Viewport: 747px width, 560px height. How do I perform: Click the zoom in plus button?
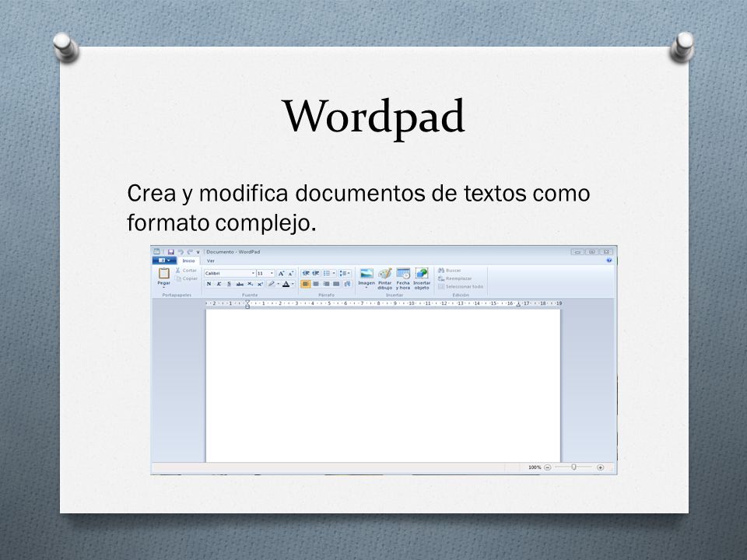[600, 467]
